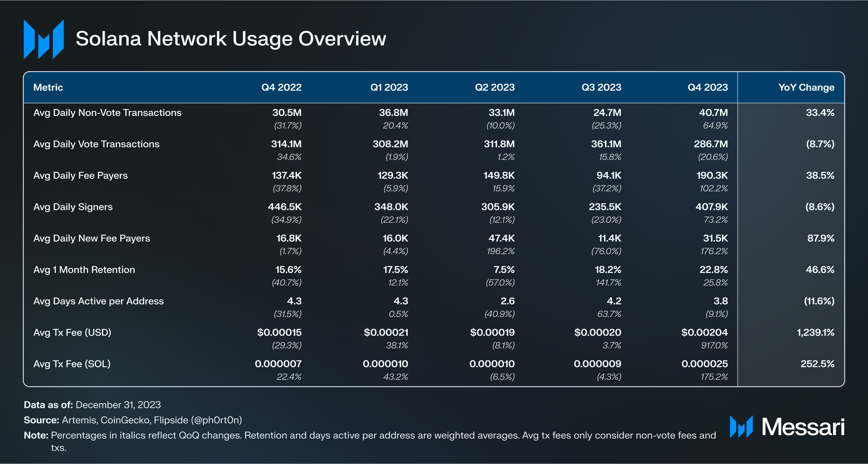
Task: Click the Messari logo icon top-left
Action: pyautogui.click(x=44, y=39)
